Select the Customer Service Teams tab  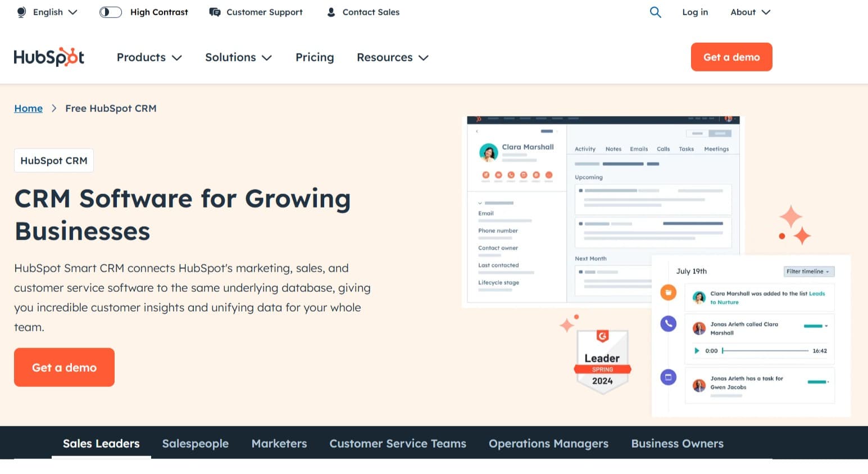click(x=398, y=444)
